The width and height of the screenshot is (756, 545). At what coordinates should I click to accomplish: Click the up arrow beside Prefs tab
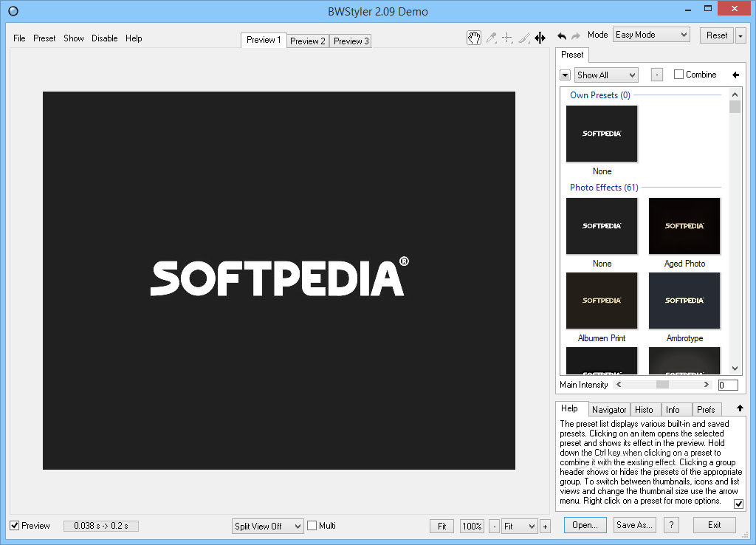click(x=740, y=408)
